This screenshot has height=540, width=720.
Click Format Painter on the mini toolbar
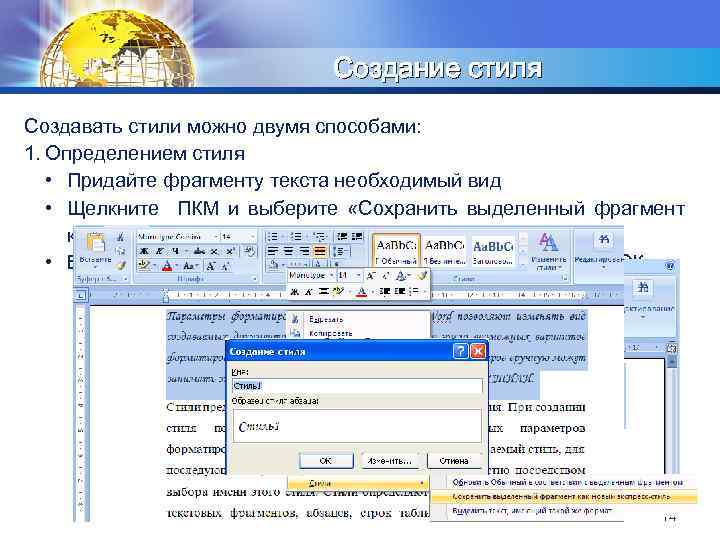point(422,275)
